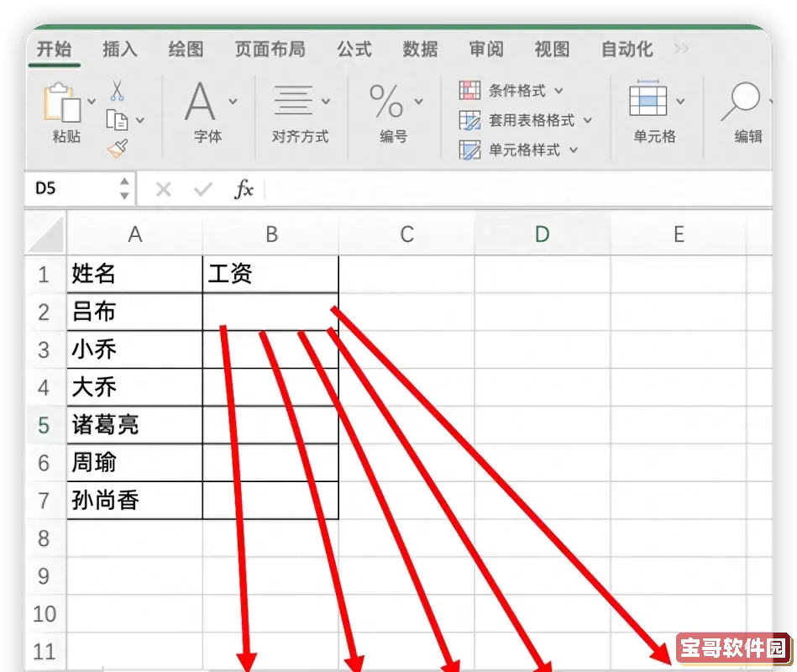Image resolution: width=797 pixels, height=672 pixels.
Task: Switch to the 插入 tab
Action: pos(120,50)
